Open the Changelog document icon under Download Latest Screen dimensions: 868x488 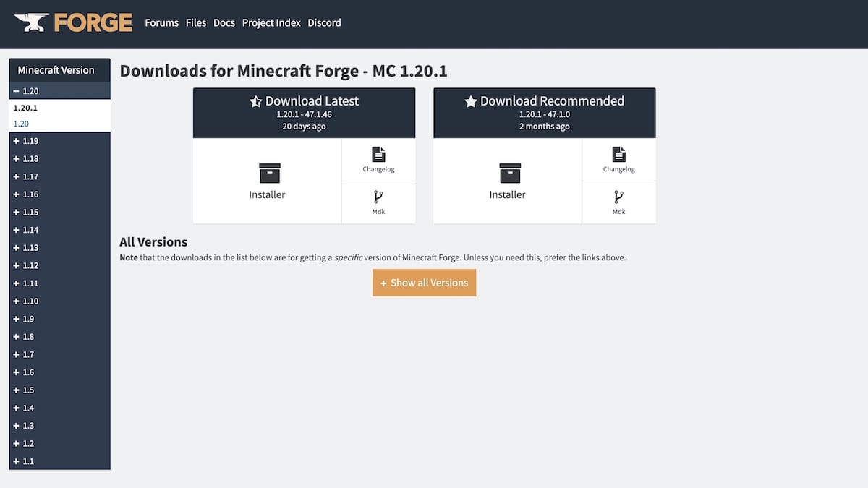(x=378, y=154)
